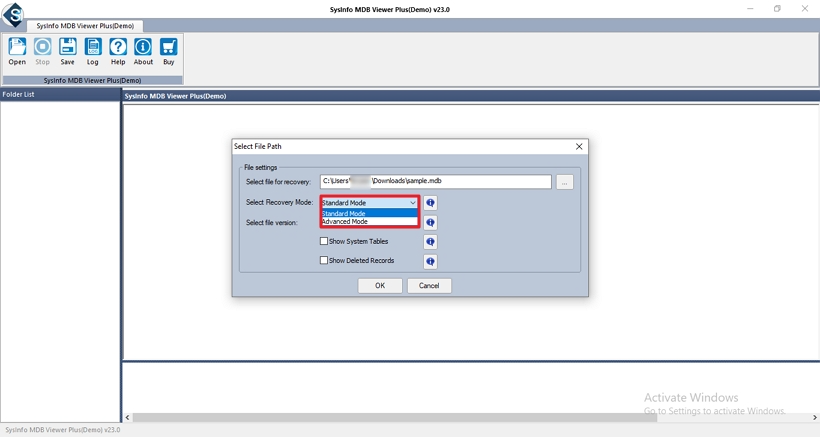Click the file path input field

coord(436,181)
